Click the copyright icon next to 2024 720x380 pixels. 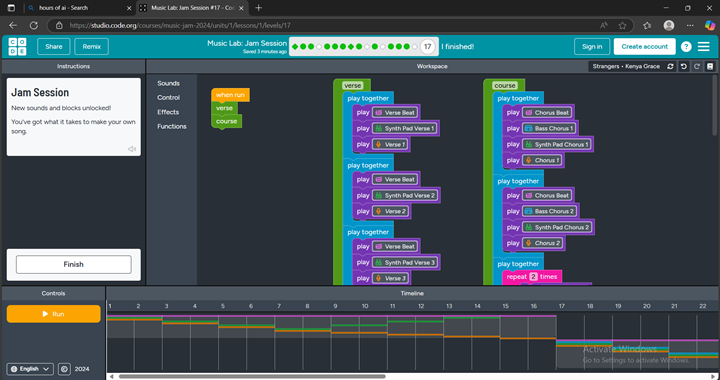[x=64, y=369]
